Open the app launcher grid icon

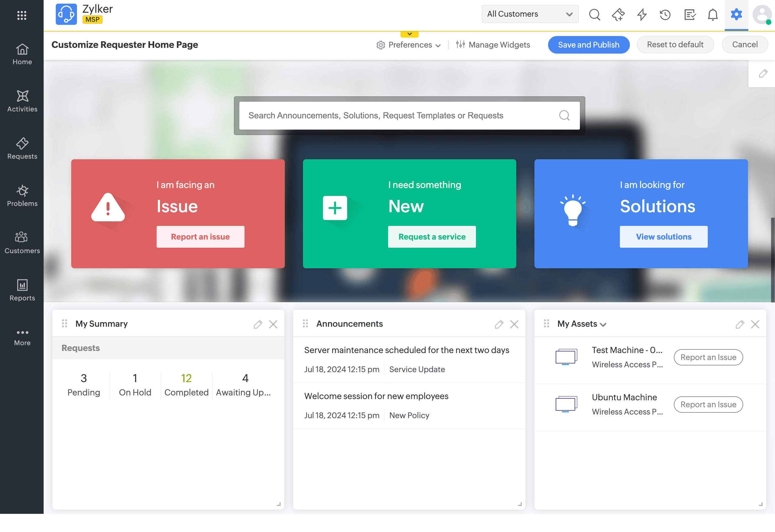pos(22,15)
